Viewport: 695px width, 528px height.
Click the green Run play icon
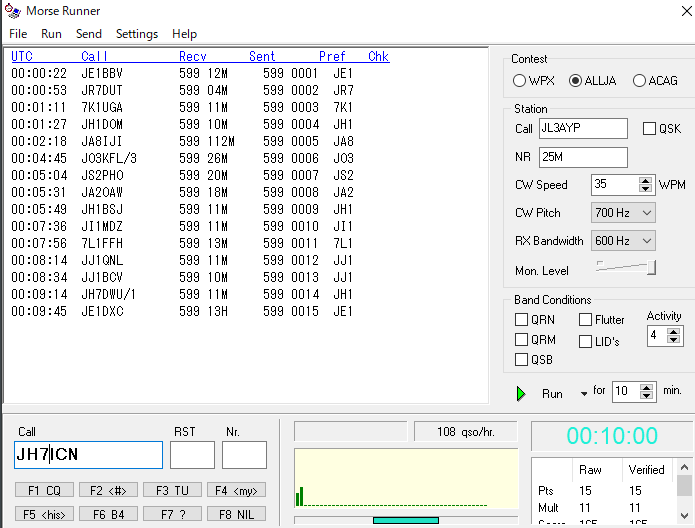click(521, 393)
